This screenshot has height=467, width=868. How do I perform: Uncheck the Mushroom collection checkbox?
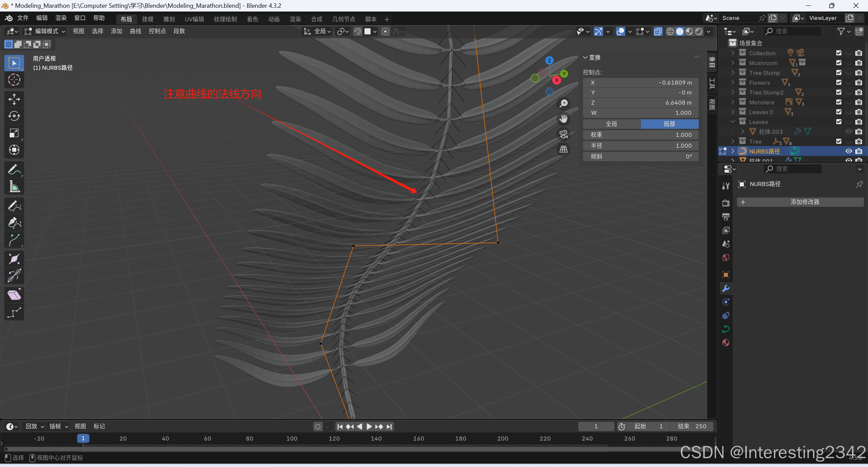838,63
